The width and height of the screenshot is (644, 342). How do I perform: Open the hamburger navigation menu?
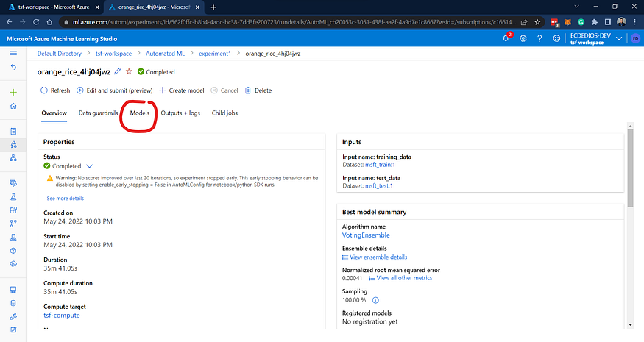click(13, 54)
